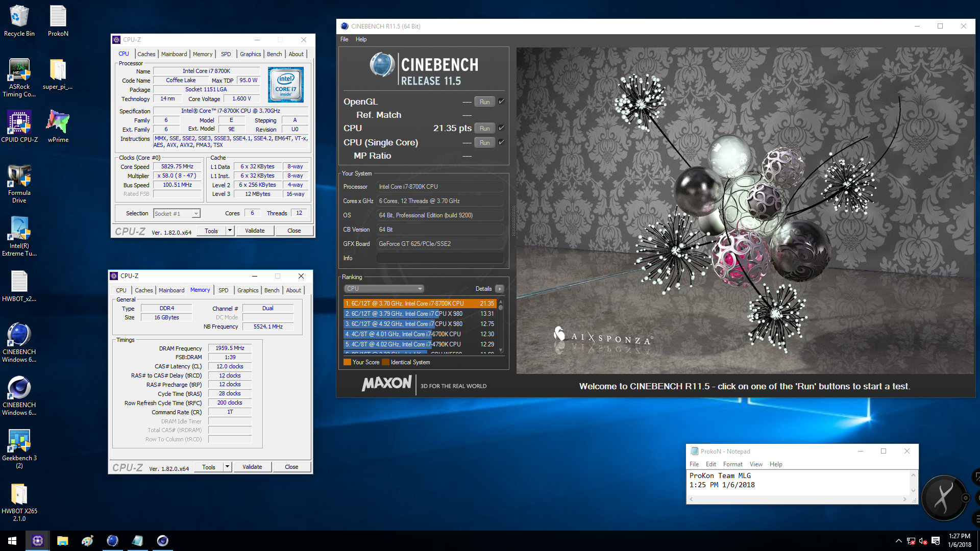Image resolution: width=980 pixels, height=551 pixels.
Task: Launch the CPUID CPU-Z desktop shortcut
Action: point(19,127)
